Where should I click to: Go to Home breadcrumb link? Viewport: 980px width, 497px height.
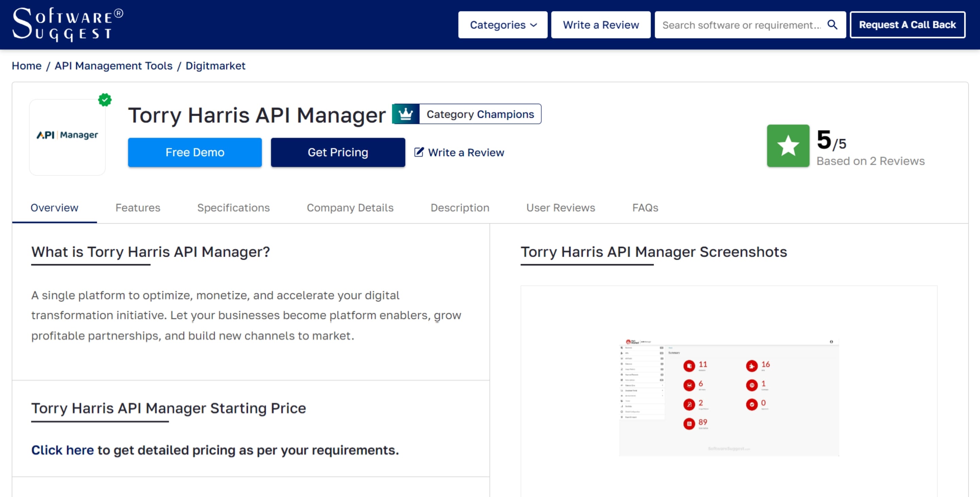point(27,66)
